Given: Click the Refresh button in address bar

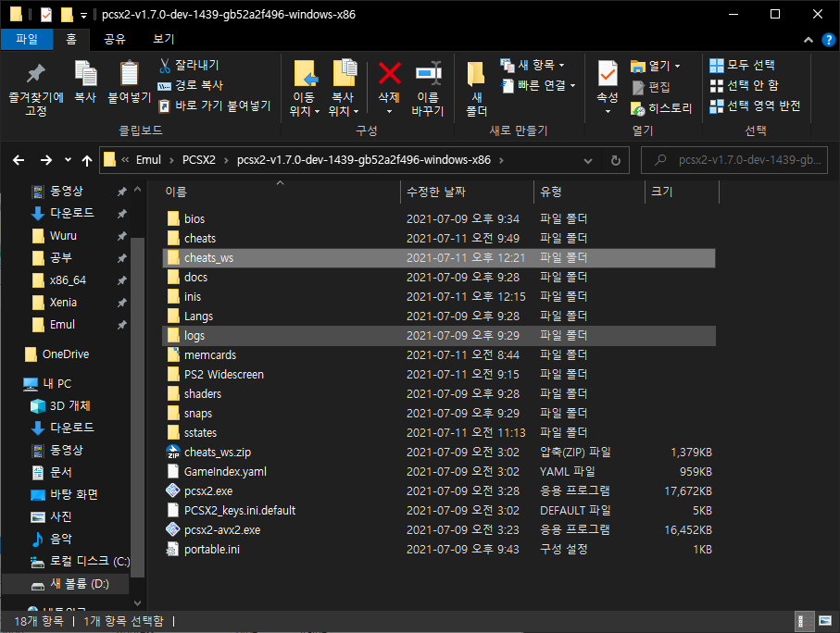Looking at the screenshot, I should 616,160.
